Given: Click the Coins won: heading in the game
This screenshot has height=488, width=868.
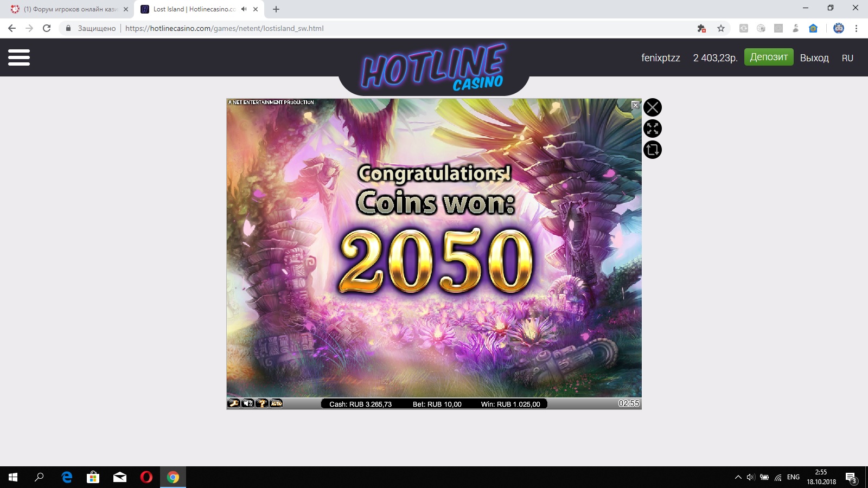Looking at the screenshot, I should point(436,203).
